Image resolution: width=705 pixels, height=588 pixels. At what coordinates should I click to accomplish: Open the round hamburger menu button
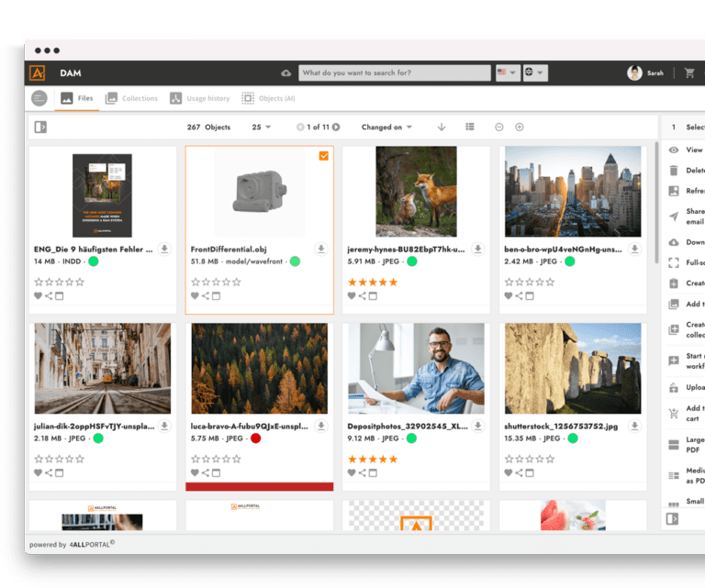(x=39, y=98)
